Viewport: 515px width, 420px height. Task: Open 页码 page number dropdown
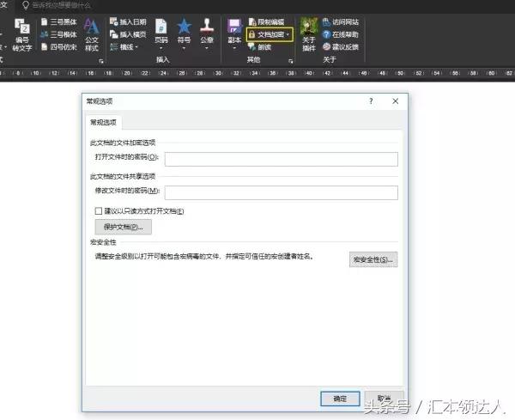coord(161,34)
